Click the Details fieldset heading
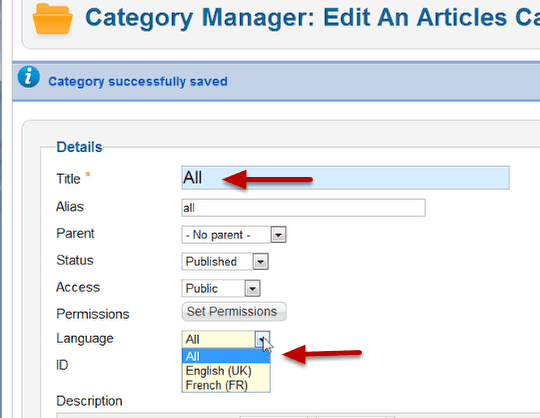Image resolution: width=540 pixels, height=418 pixels. coord(79,147)
